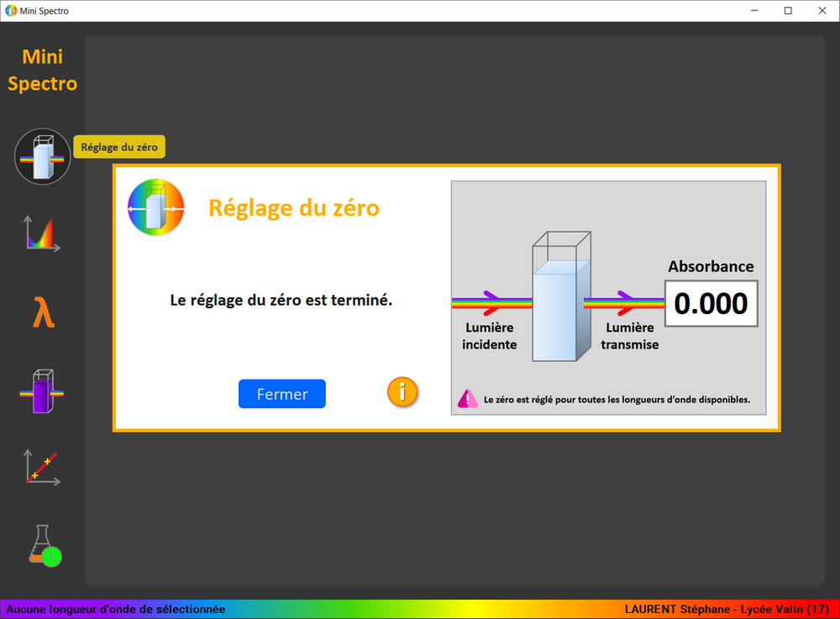Click the wavelength status message in status bar

coord(116,609)
